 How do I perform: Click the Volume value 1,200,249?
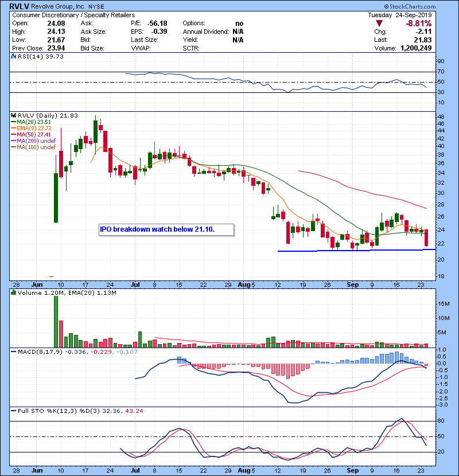(x=416, y=48)
